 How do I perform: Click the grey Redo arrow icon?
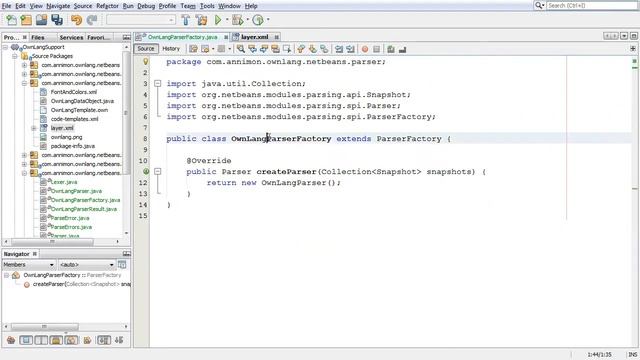pyautogui.click(x=92, y=20)
